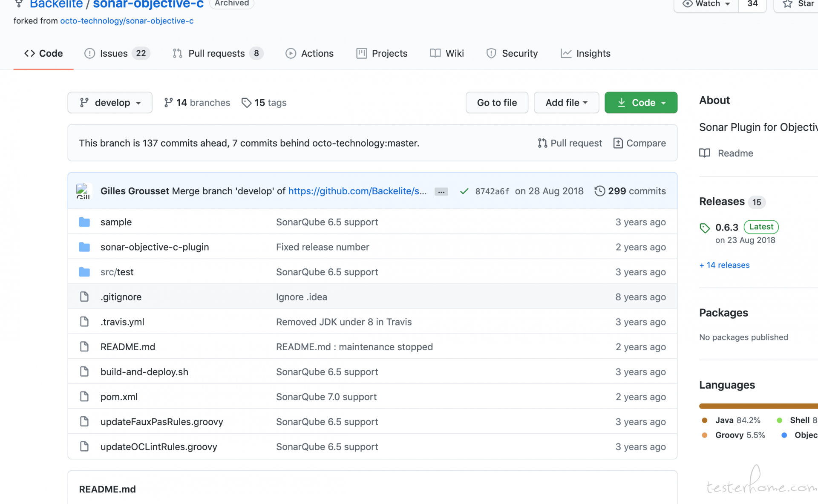View the 15 tags link
The width and height of the screenshot is (818, 504).
(264, 103)
